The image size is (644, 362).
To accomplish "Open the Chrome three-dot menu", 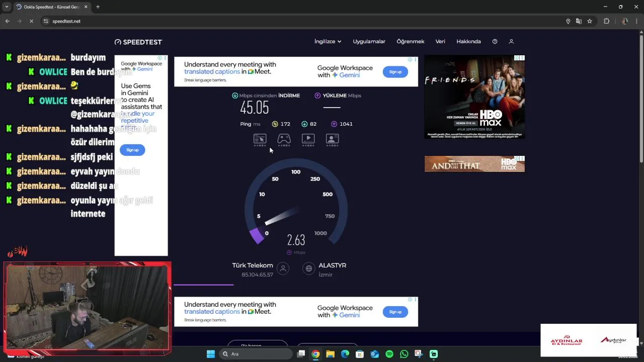I will point(637,21).
